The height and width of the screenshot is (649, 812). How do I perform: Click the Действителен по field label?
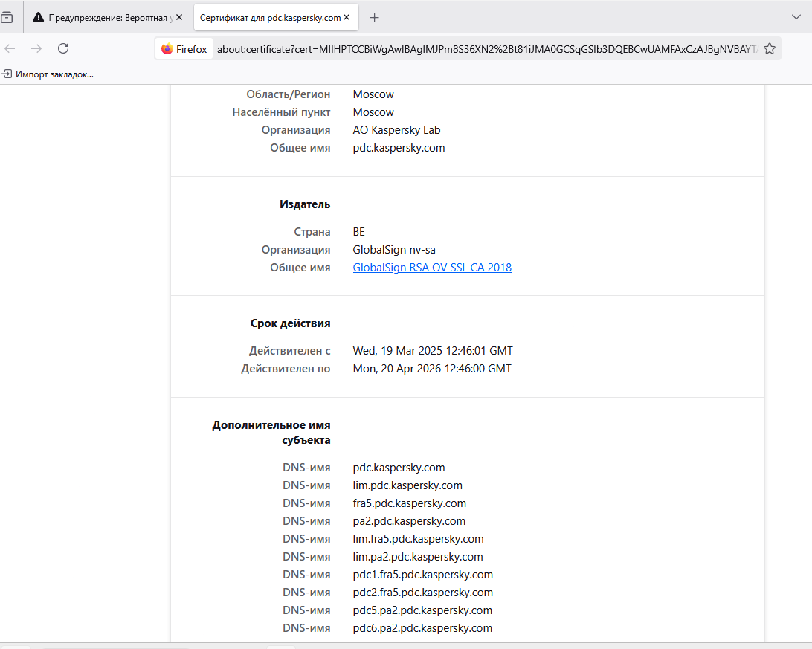(x=286, y=369)
